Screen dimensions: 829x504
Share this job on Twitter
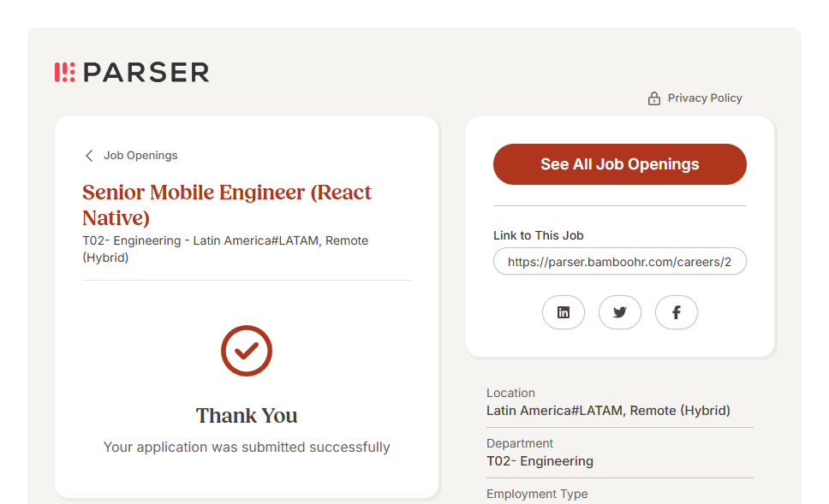point(620,312)
